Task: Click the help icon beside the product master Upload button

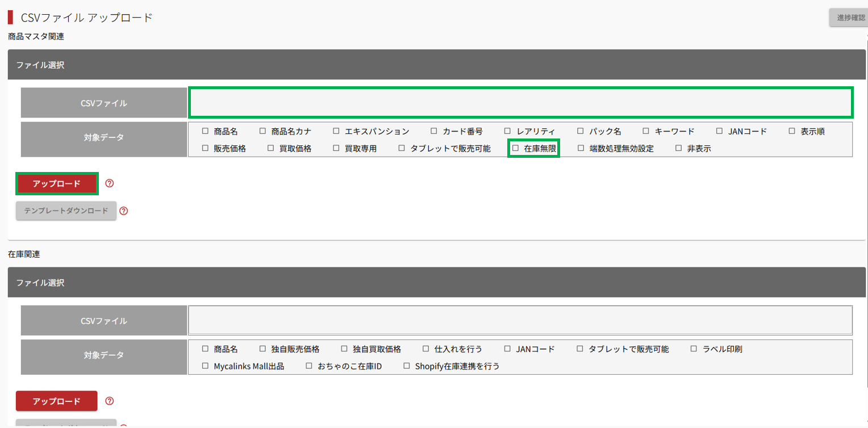Action: click(x=110, y=183)
